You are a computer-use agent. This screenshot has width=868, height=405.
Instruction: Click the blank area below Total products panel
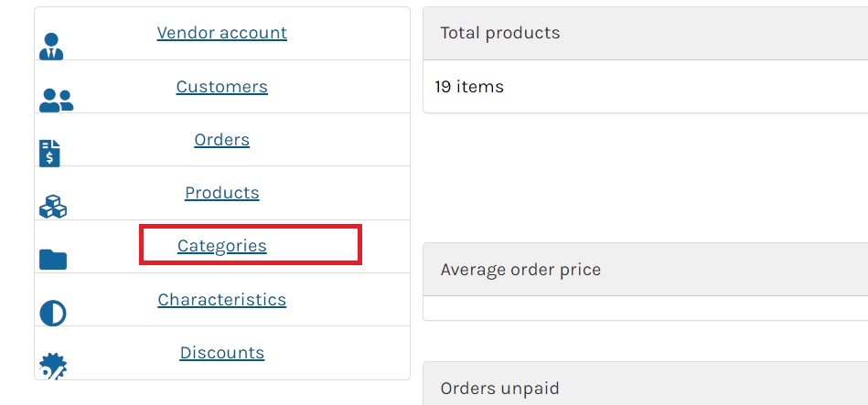[646, 177]
